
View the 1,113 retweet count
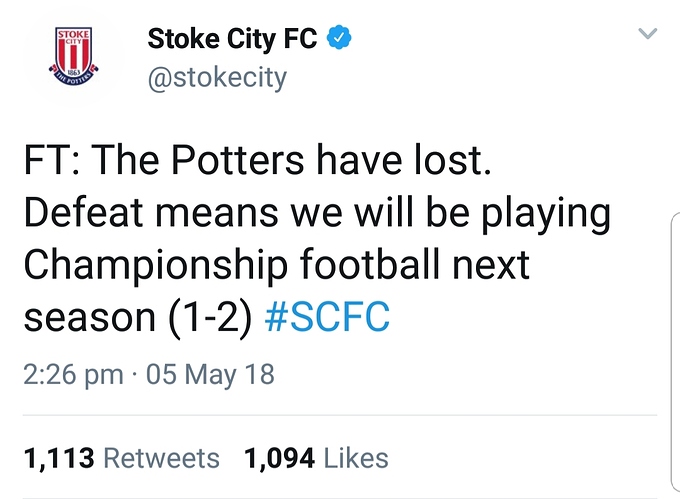point(59,459)
